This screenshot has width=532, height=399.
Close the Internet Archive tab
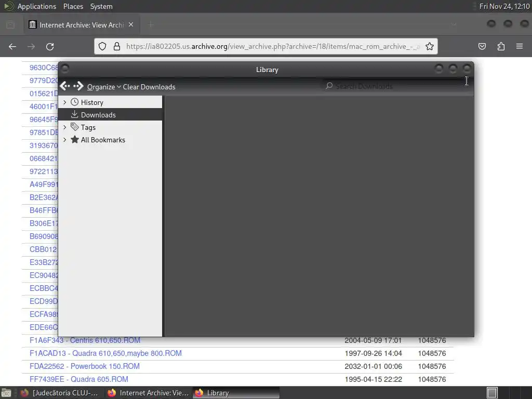coord(131,25)
